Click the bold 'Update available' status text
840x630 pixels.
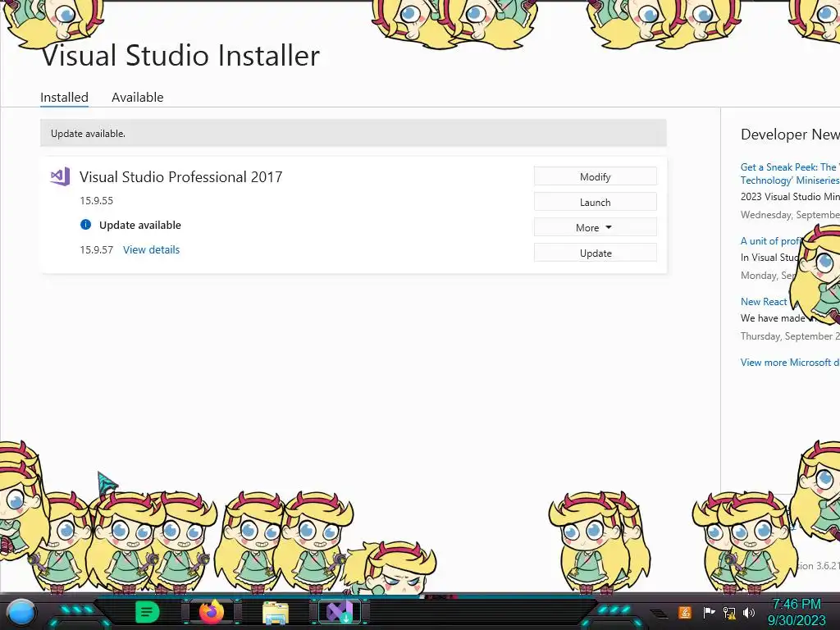pos(139,225)
